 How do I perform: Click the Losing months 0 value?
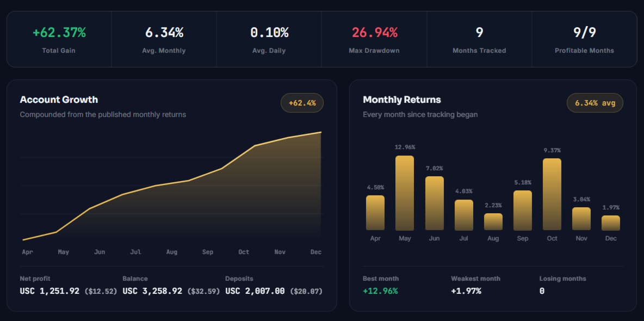click(x=542, y=291)
